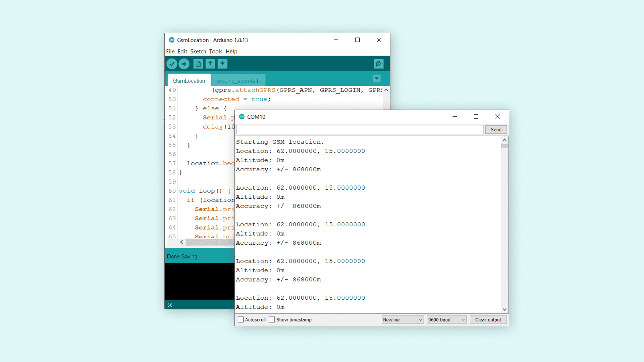Click the Serial Monitor search icon
This screenshot has height=362, width=644.
pos(379,64)
